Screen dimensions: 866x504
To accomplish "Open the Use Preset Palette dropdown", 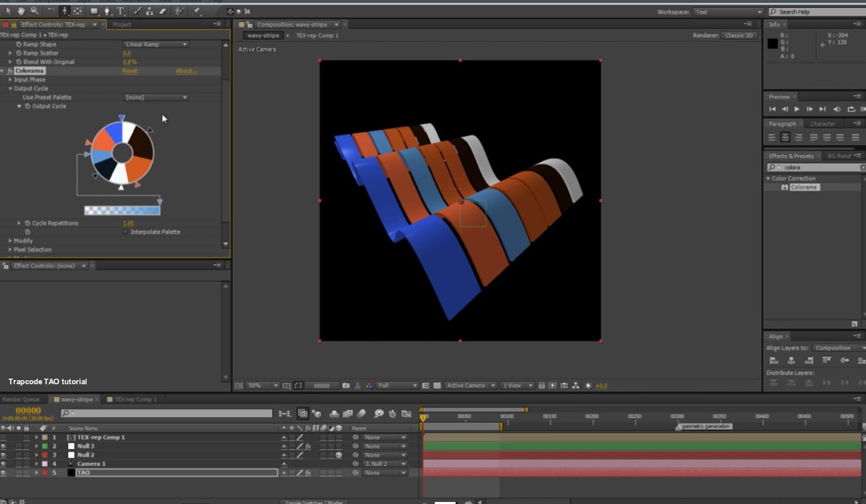I will (x=156, y=97).
